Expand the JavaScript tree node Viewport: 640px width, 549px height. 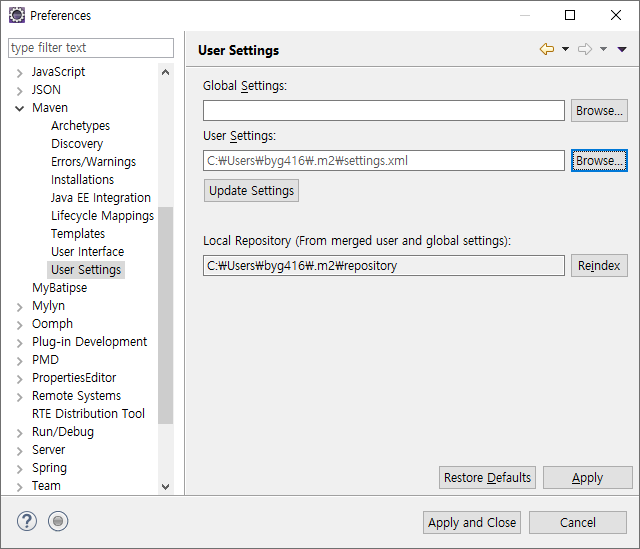coord(19,73)
